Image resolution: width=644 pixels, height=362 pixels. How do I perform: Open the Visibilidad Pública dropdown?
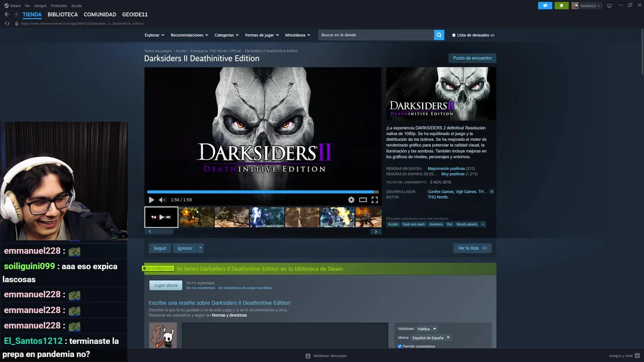[x=427, y=329]
